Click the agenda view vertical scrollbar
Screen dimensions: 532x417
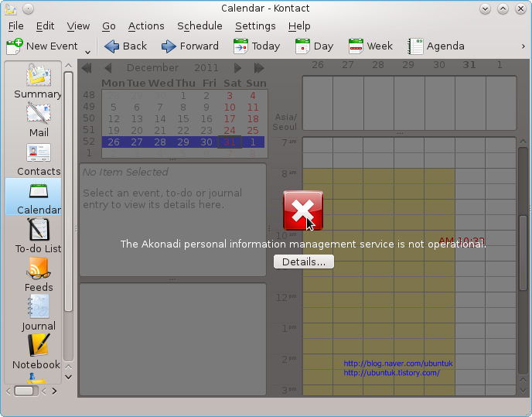point(523,253)
